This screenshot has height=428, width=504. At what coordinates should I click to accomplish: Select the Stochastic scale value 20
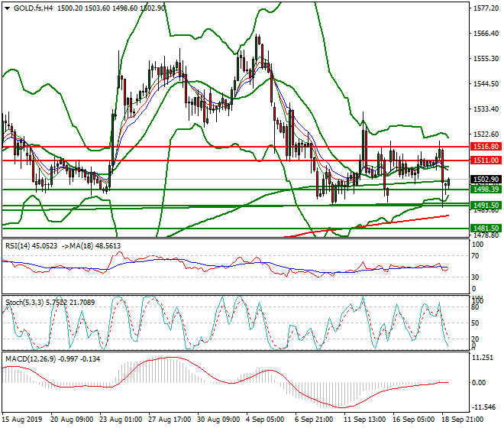(x=476, y=339)
